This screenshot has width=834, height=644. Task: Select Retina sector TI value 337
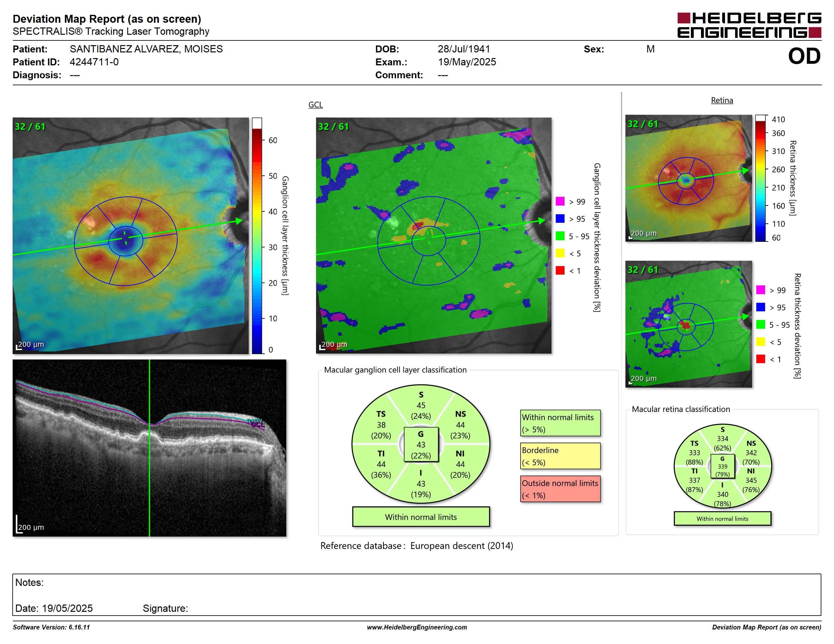click(x=694, y=480)
